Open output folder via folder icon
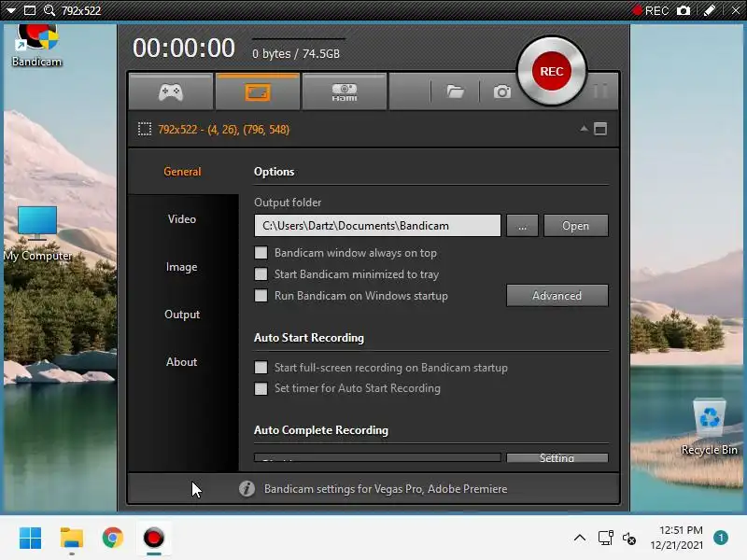Image resolution: width=747 pixels, height=560 pixels. (455, 91)
